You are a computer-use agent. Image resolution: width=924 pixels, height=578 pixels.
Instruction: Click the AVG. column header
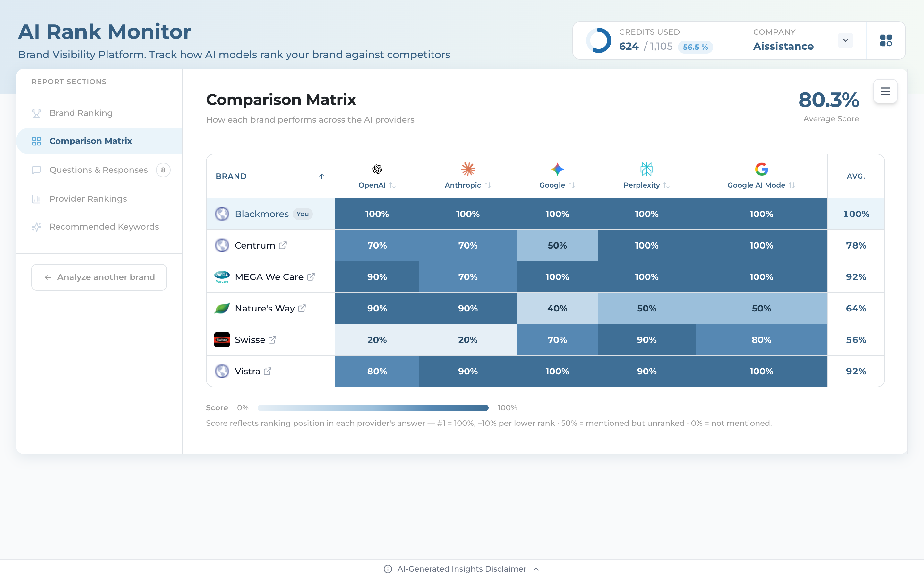click(x=856, y=176)
